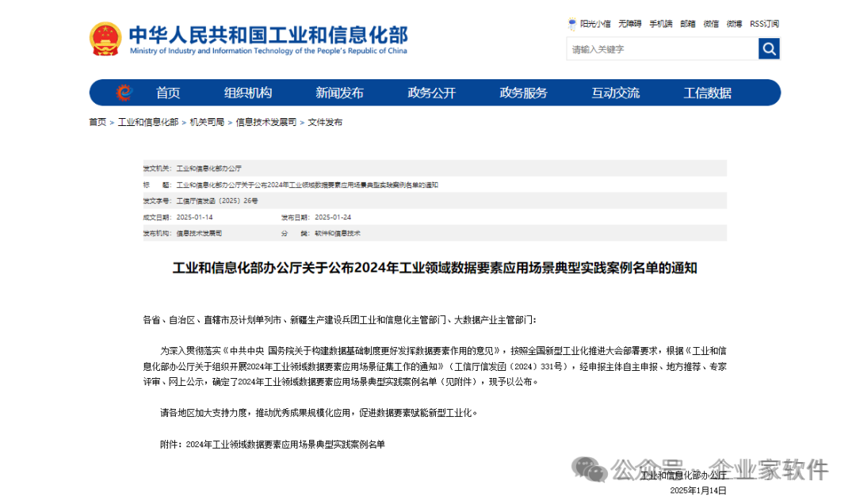856x504 pixels.
Task: Open the 互动交流 menu item
Action: pos(615,93)
